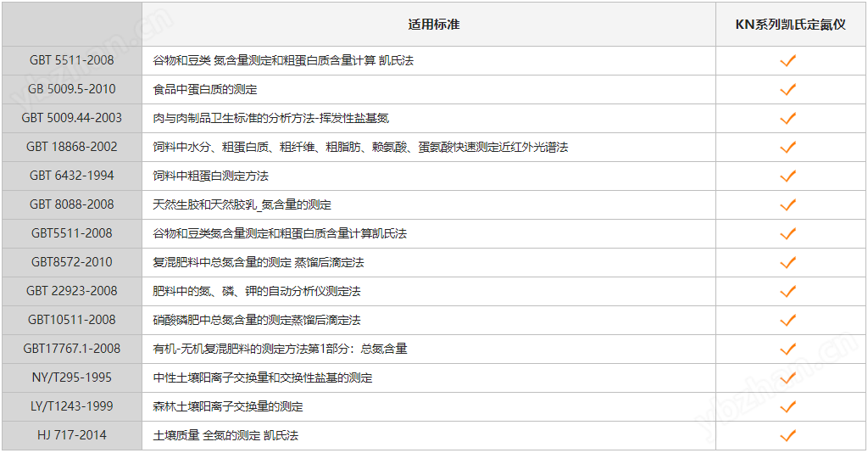Click the KN系列凯氏定氮仪 column header
The width and height of the screenshot is (868, 453).
[x=790, y=25]
